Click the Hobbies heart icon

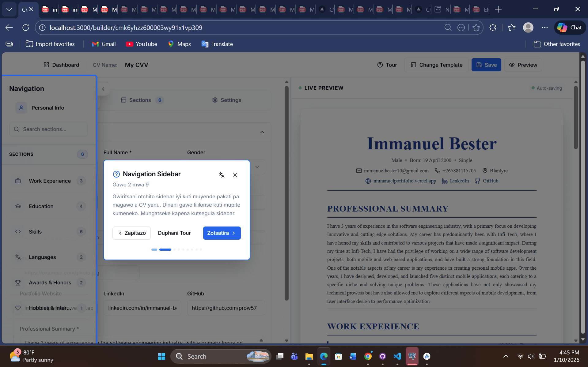tap(18, 308)
